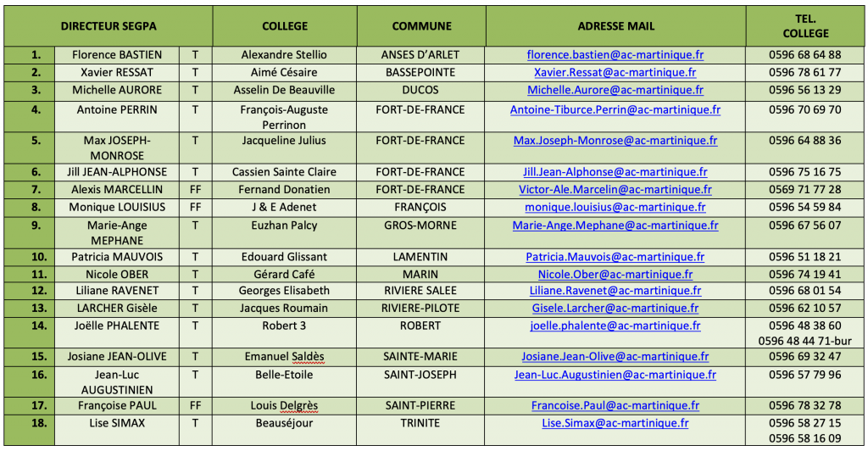868x451 pixels.
Task: Select the Emanuel Saldès college cell
Action: click(285, 357)
